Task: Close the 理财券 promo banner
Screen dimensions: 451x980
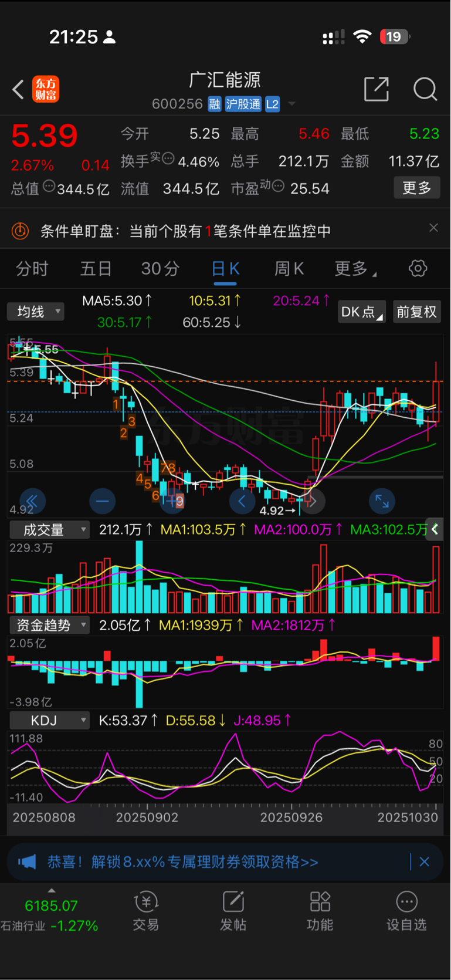Action: pos(425,862)
